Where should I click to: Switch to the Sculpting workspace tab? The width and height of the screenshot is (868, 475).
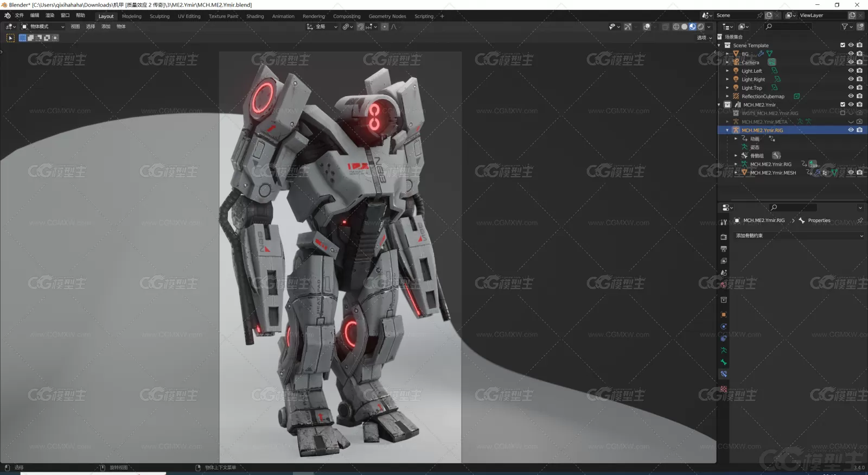159,16
